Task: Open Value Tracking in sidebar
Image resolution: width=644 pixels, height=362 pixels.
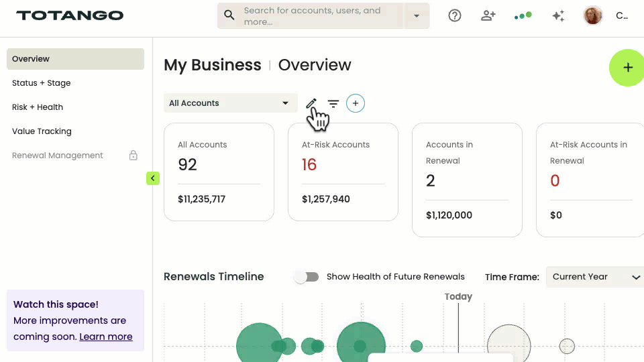Action: [42, 131]
